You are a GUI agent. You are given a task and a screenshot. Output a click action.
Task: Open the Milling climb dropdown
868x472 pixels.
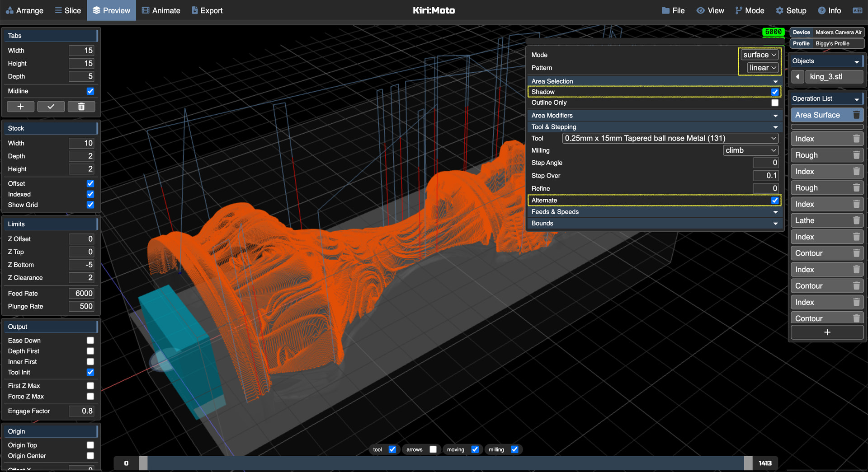tap(750, 150)
